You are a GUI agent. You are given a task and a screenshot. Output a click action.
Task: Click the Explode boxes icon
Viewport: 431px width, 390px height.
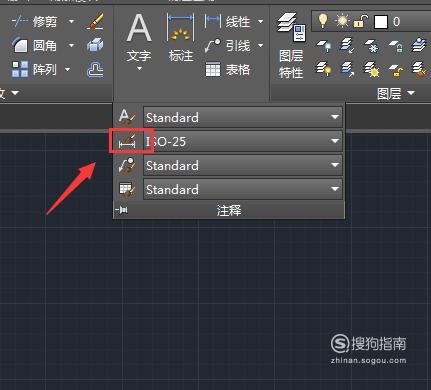click(95, 45)
